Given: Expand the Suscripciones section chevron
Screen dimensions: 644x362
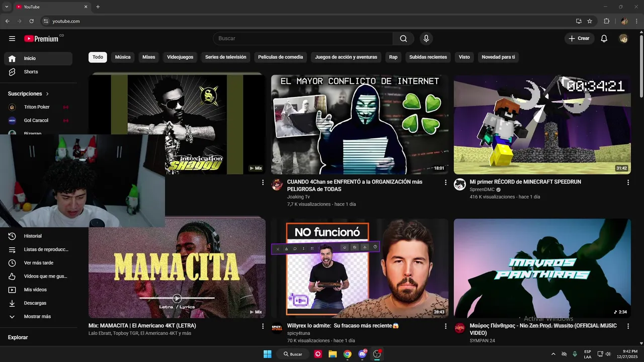Looking at the screenshot, I should [x=47, y=94].
